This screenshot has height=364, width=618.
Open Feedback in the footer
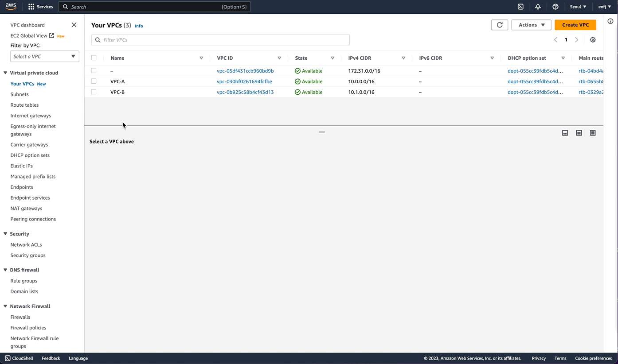point(51,358)
